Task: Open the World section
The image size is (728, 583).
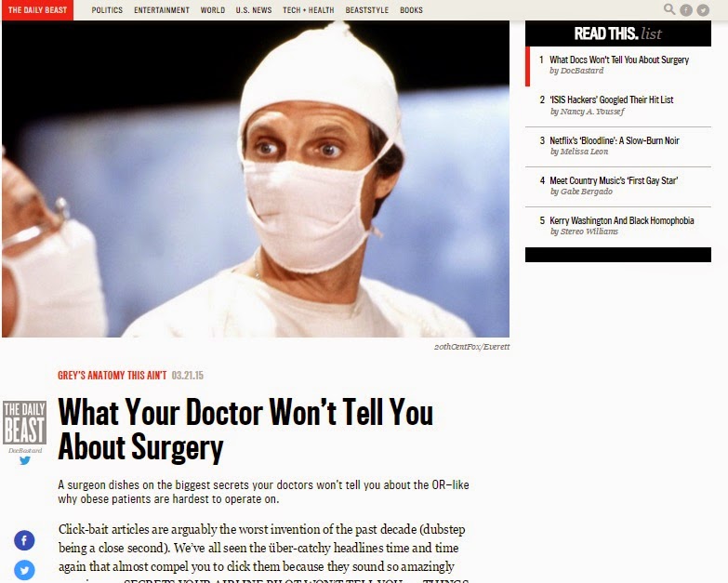Action: [213, 9]
